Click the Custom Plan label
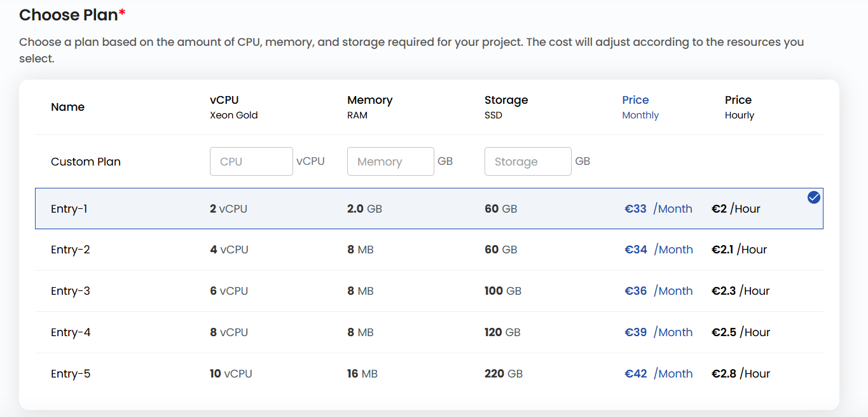Screen dimensions: 868x417 [86, 162]
